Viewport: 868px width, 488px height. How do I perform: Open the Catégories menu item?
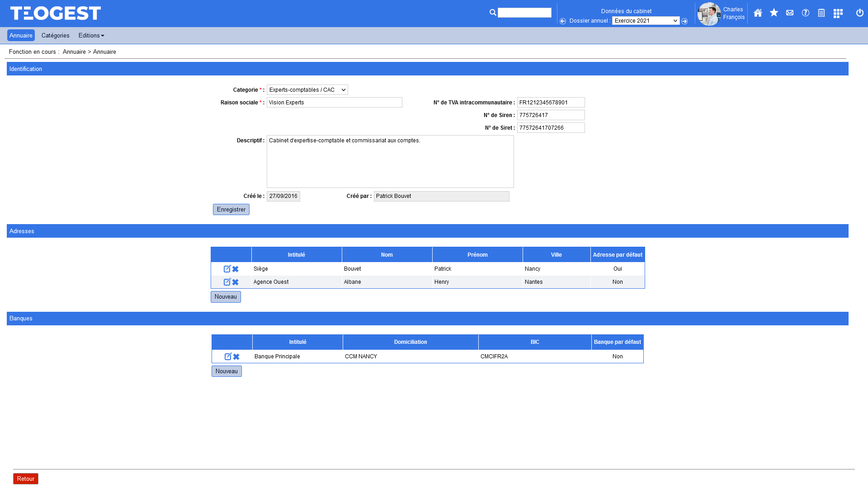pyautogui.click(x=55, y=36)
